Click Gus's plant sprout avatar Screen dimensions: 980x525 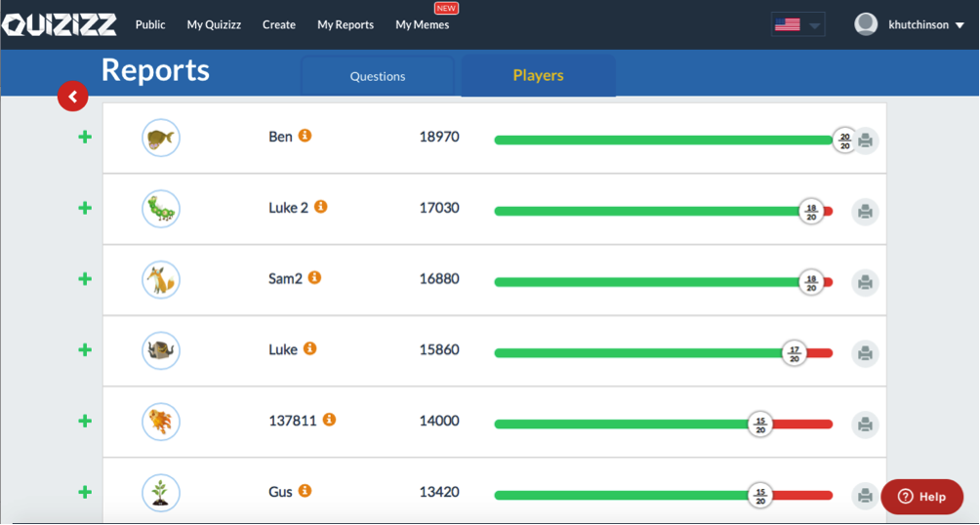[161, 493]
